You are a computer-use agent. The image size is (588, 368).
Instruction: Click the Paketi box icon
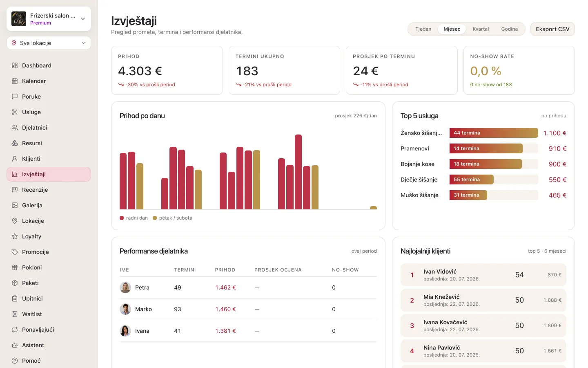click(x=15, y=283)
